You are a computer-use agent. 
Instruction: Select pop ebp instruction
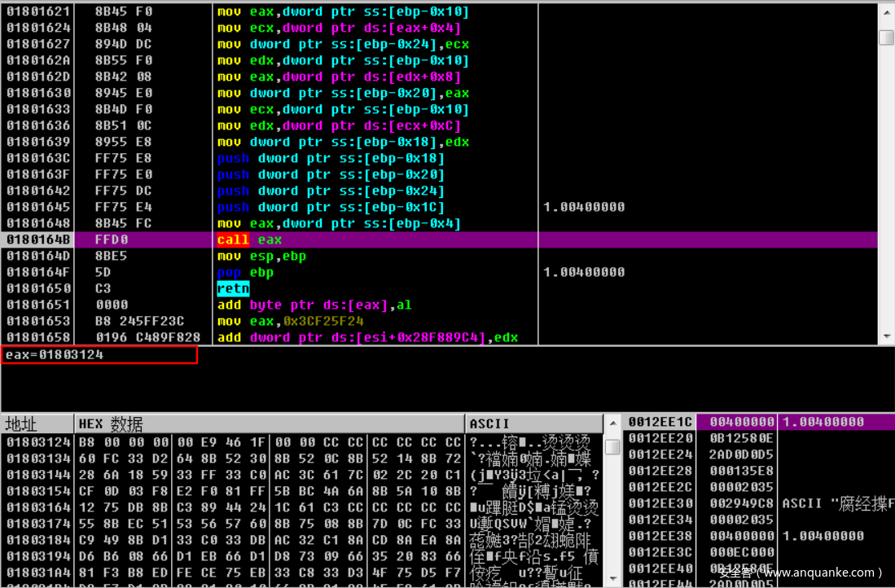pos(245,272)
